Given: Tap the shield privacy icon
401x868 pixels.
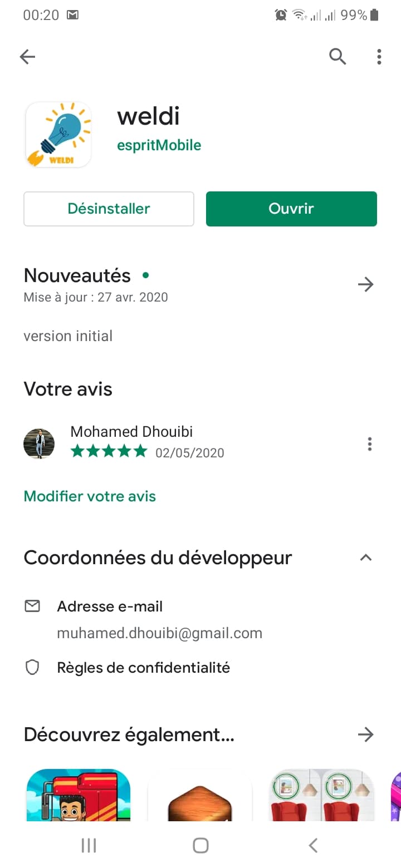Looking at the screenshot, I should tap(33, 668).
